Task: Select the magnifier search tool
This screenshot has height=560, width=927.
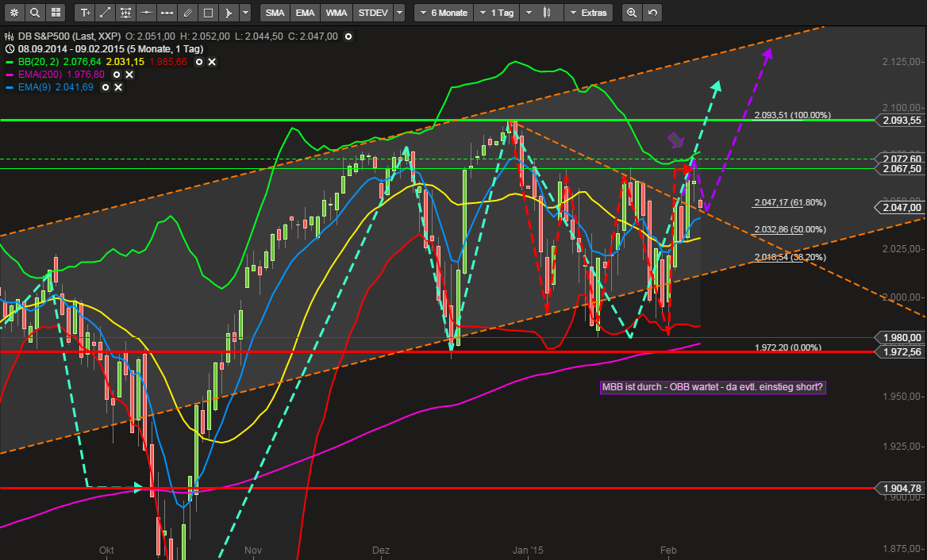Action: 35,13
